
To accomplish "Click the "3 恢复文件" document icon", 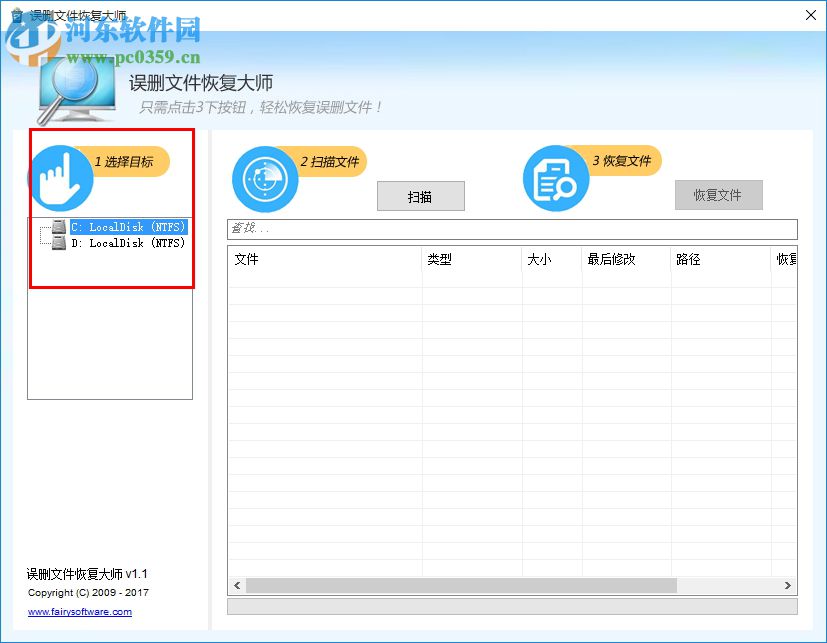I will [556, 180].
